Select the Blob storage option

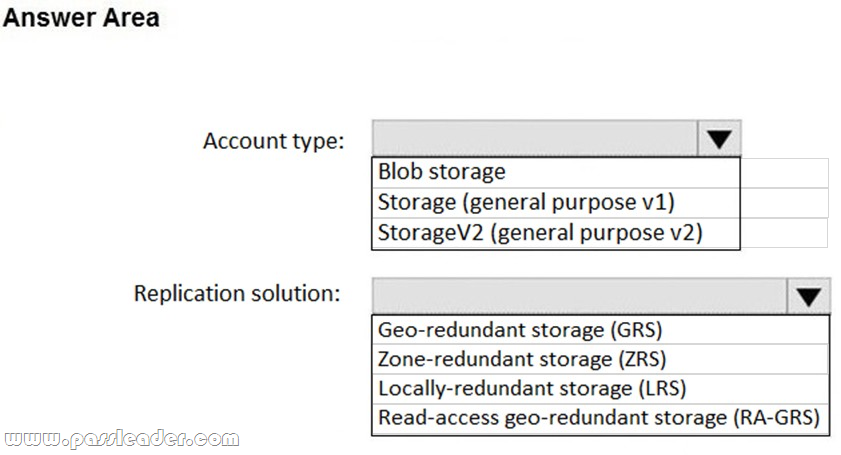[x=442, y=172]
